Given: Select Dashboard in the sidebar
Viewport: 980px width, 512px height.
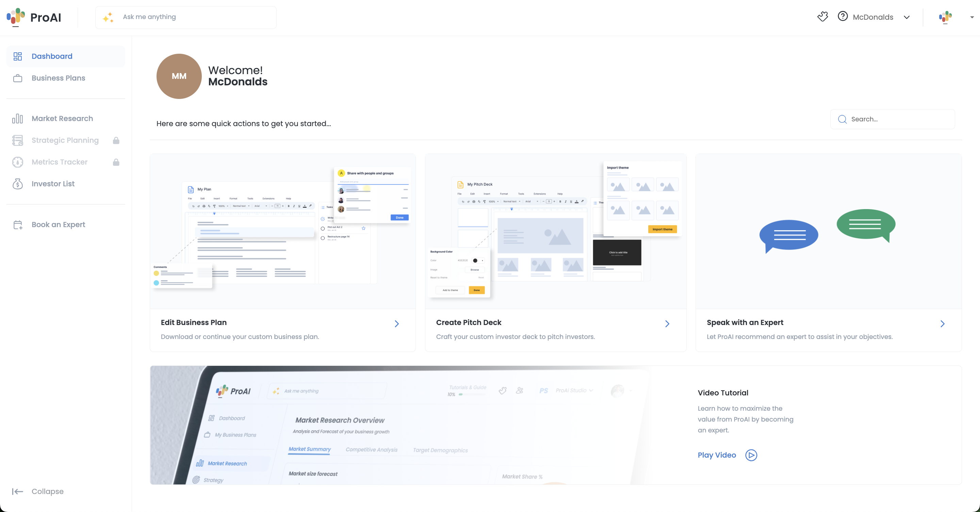Looking at the screenshot, I should 52,56.
